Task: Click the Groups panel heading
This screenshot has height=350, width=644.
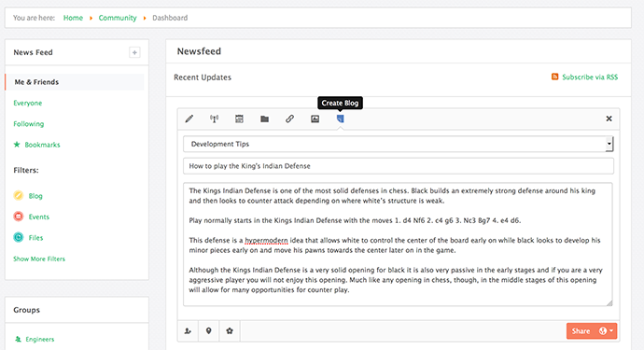Action: [27, 310]
